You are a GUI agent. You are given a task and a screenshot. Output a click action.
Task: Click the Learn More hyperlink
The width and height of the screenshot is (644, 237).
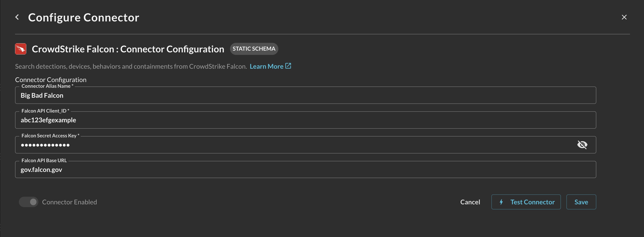267,66
